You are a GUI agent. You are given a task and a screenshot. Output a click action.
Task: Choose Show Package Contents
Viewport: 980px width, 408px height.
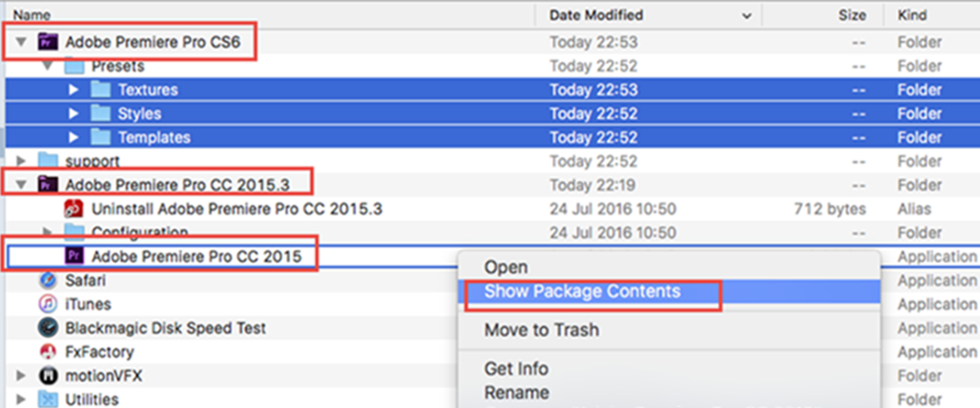[582, 291]
